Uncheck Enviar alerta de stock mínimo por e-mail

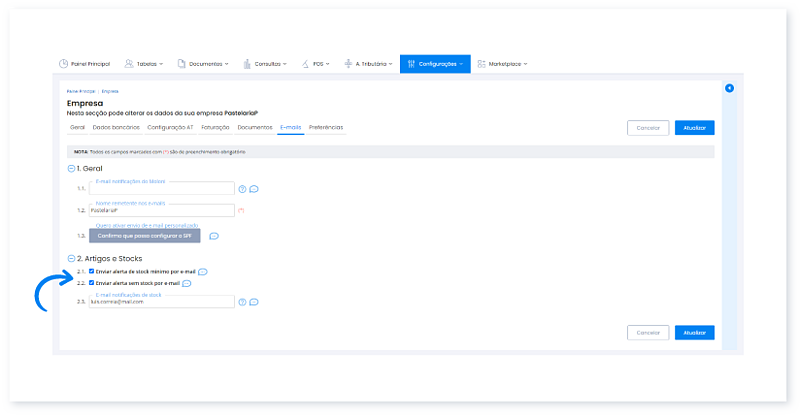point(92,271)
